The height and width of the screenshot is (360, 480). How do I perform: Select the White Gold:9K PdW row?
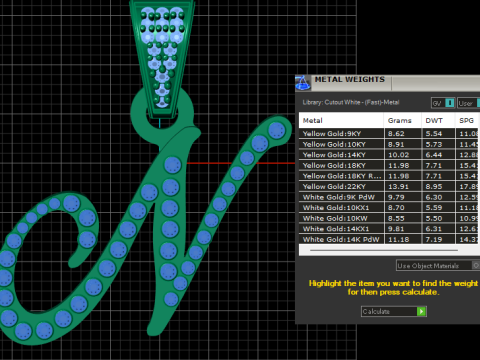[x=389, y=197]
